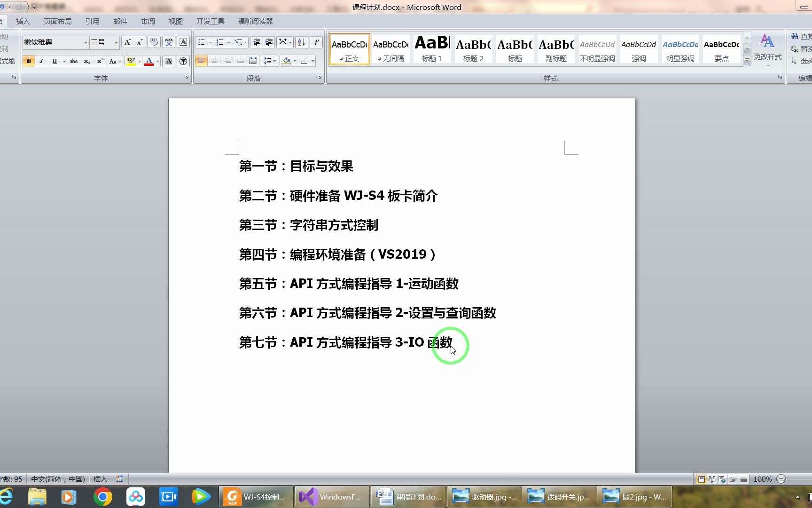Apply center alignment to the paragraph
This screenshot has height=508, width=812.
click(214, 61)
